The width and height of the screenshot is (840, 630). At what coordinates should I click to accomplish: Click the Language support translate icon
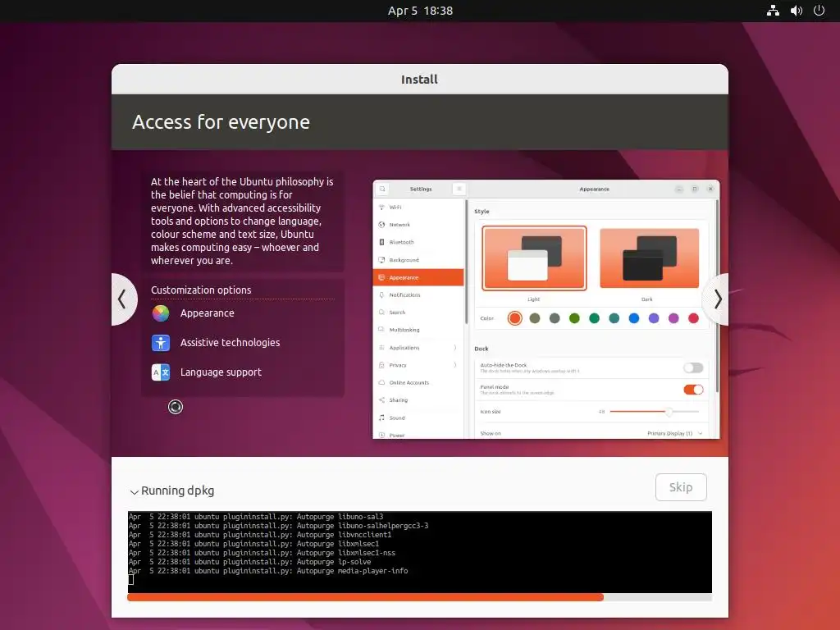pyautogui.click(x=161, y=372)
